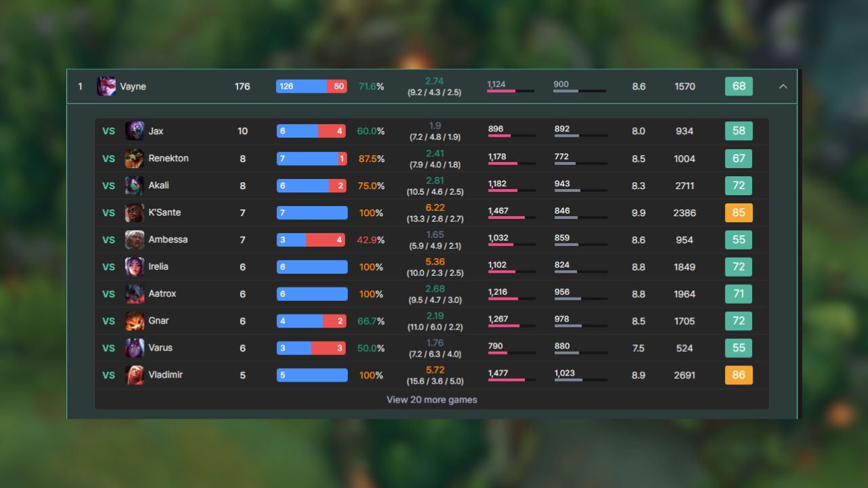Expand the Gnar matchup row
This screenshot has height=488, width=868.
434,321
